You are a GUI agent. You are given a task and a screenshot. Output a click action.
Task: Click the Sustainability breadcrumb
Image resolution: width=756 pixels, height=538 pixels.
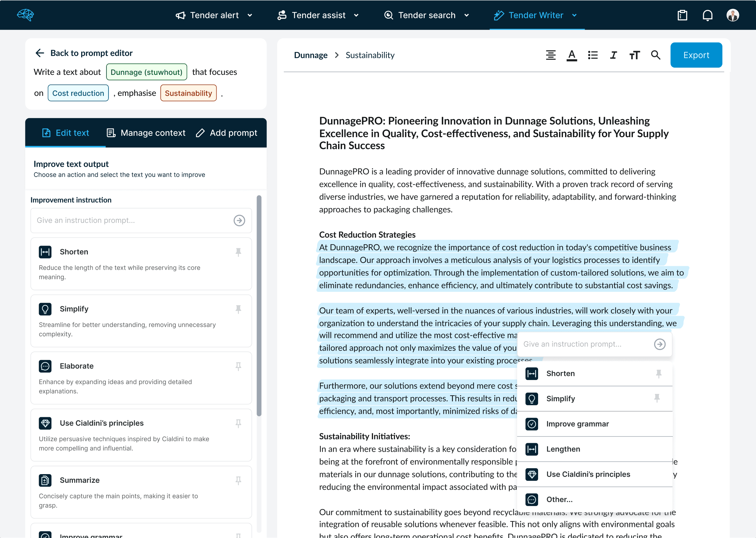pos(370,55)
